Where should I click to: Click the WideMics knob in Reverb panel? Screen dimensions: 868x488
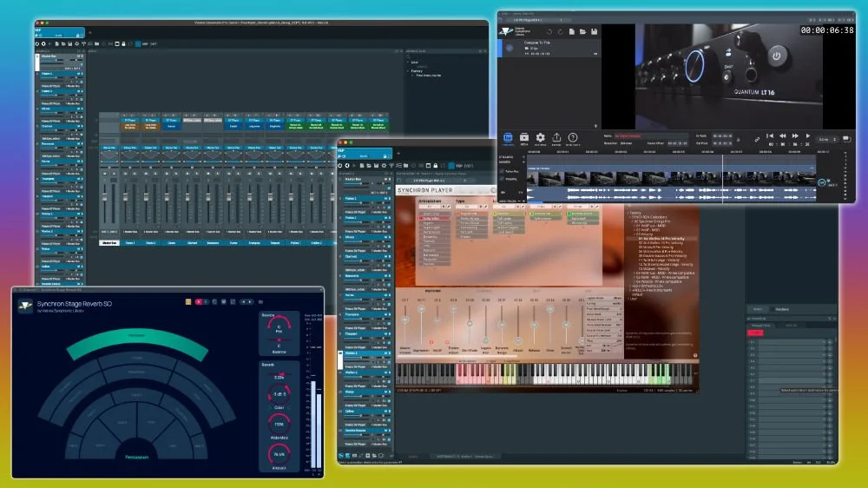coord(279,425)
